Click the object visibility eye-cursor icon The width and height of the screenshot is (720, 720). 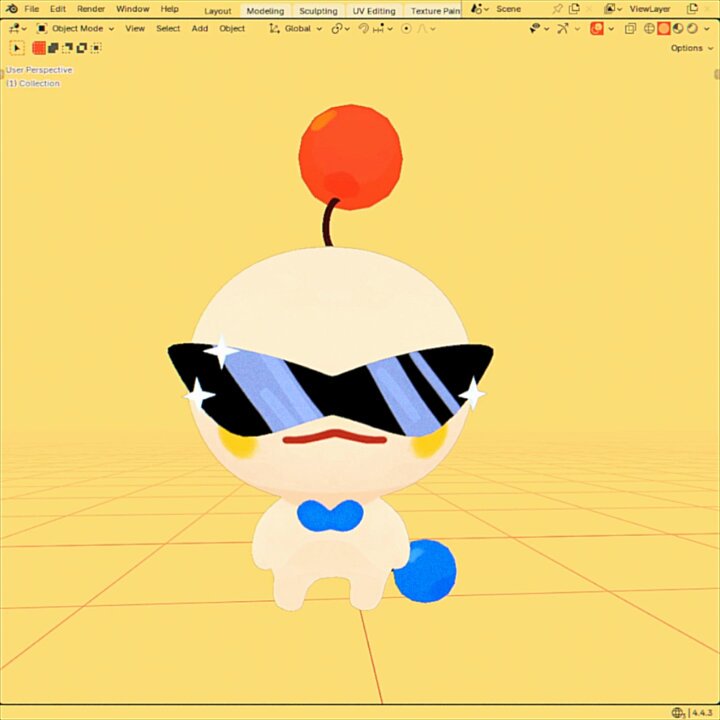pos(534,28)
